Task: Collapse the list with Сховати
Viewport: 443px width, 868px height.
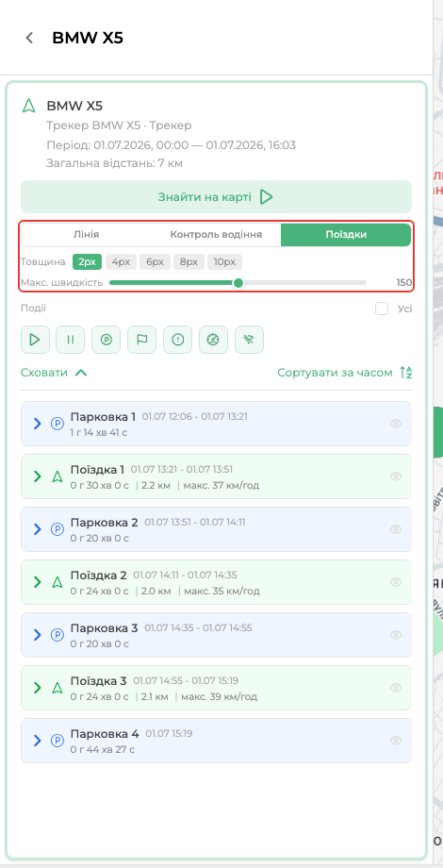Action: pos(54,373)
